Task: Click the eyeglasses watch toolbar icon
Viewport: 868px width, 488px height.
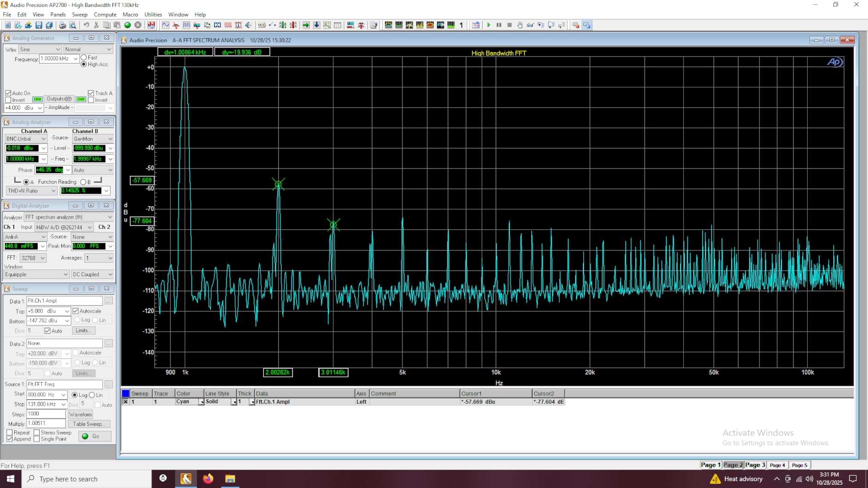Action: pyautogui.click(x=530, y=25)
